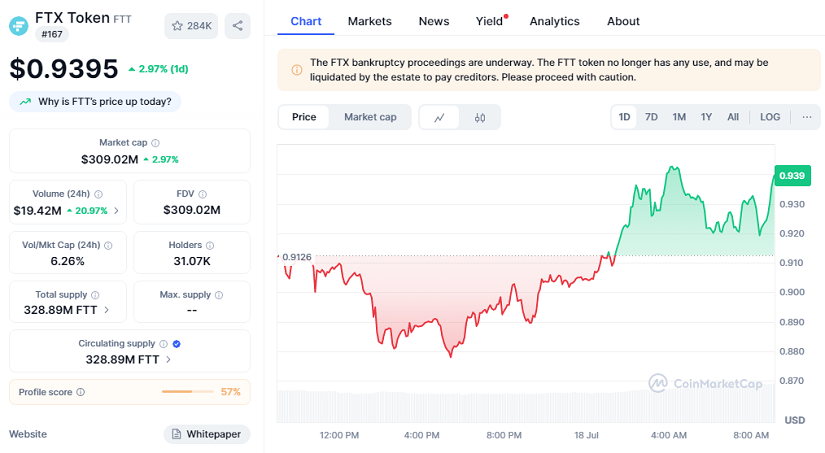Image resolution: width=825 pixels, height=453 pixels.
Task: Click the volume bars at chart bottom
Action: [x=526, y=406]
